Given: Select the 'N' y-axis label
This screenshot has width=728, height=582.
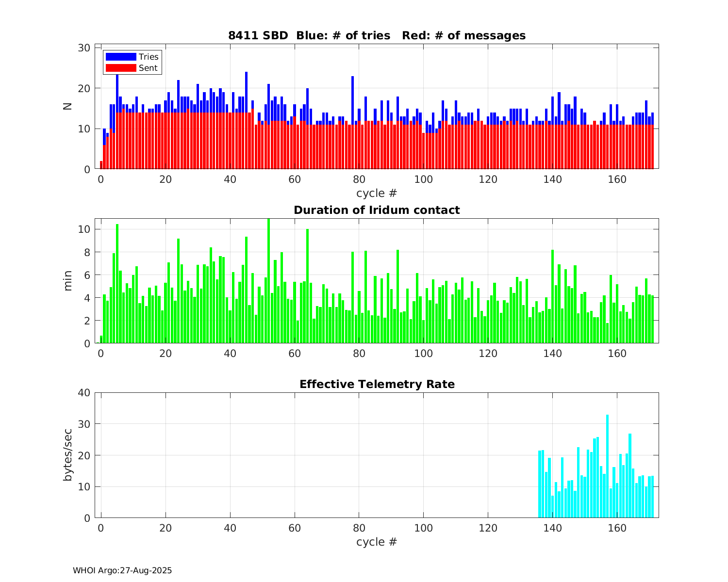Looking at the screenshot, I should point(68,106).
